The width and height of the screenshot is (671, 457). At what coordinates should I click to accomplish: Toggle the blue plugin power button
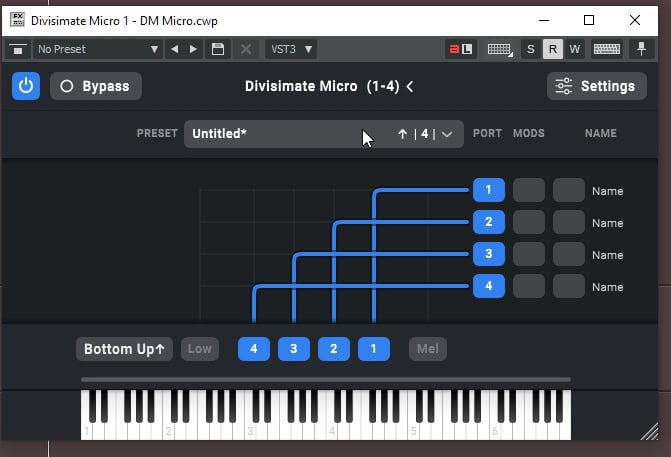click(26, 86)
